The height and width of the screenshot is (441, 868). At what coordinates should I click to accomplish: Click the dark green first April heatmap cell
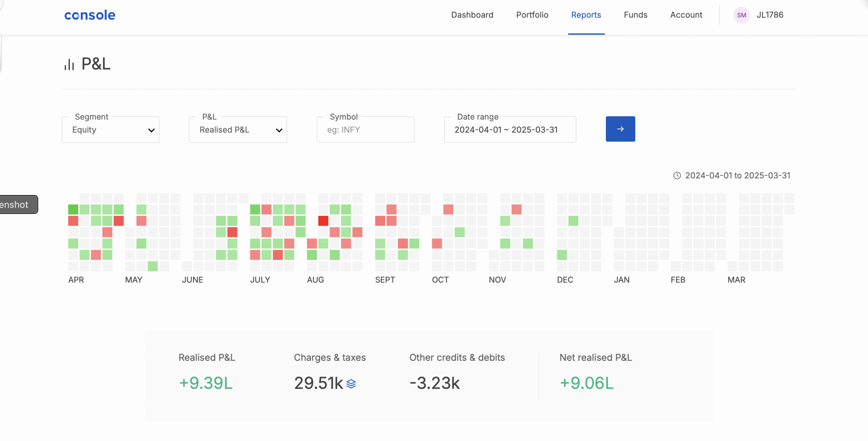tap(73, 209)
